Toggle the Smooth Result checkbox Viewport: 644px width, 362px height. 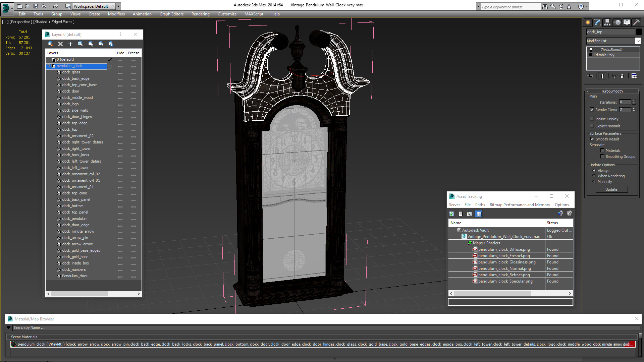pyautogui.click(x=592, y=139)
